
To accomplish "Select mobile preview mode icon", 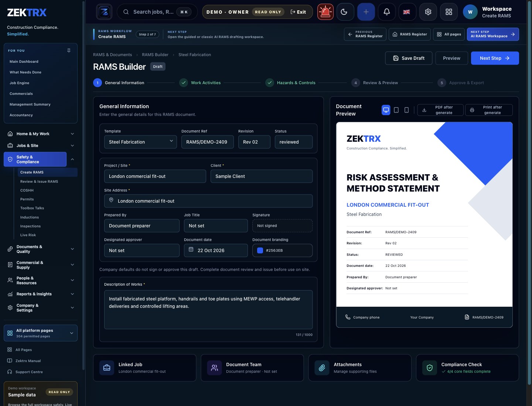I will [406, 110].
